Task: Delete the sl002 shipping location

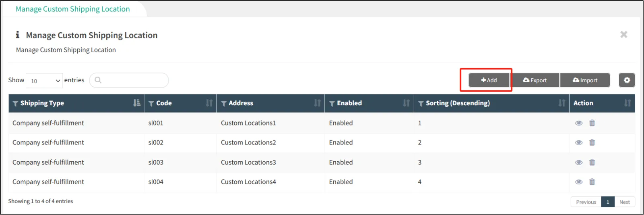Action: [x=592, y=142]
